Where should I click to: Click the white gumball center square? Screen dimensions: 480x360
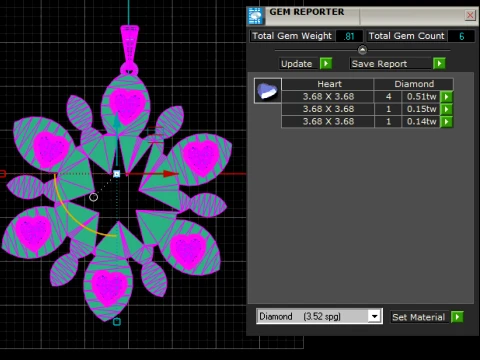[116, 174]
